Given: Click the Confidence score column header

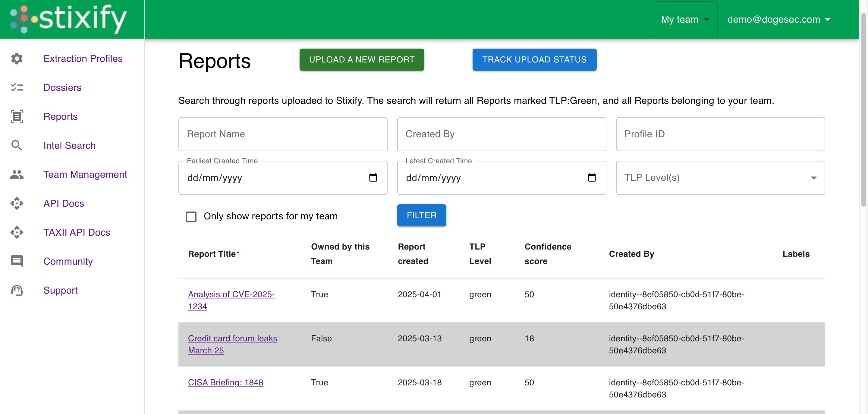Looking at the screenshot, I should click(x=548, y=254).
